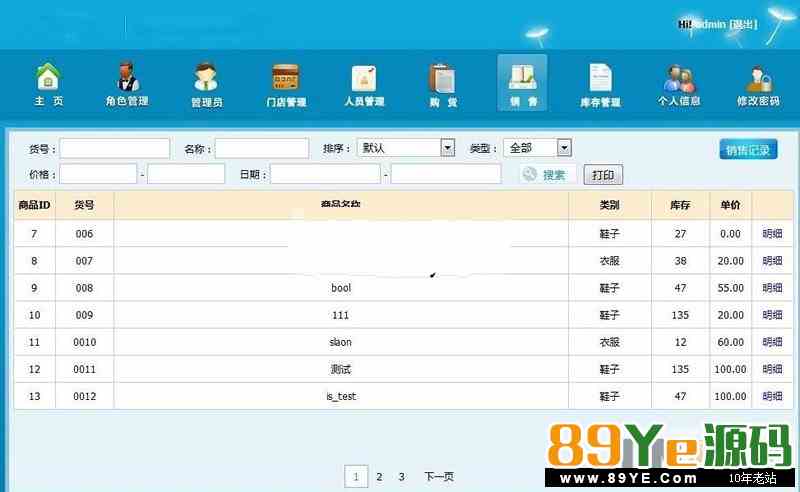Click the 名称 name input field
Viewport: 800px width, 492px height.
tap(261, 148)
